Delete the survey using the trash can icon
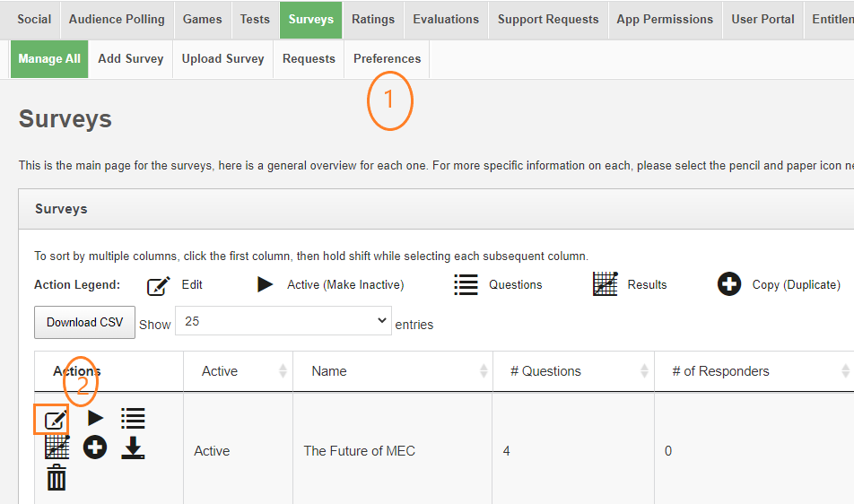Screen dimensions: 854x504 click(57, 477)
